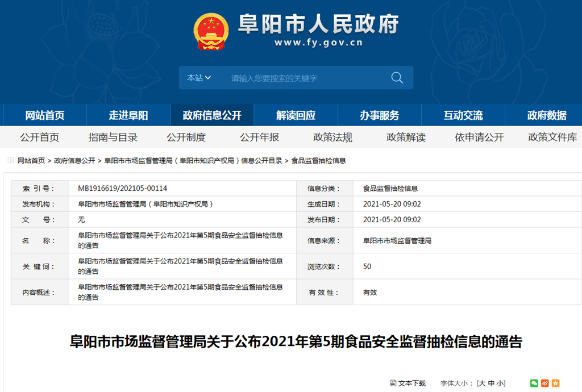Click the validity value 有效
Screen dimensions: 582x392
pos(370,292)
